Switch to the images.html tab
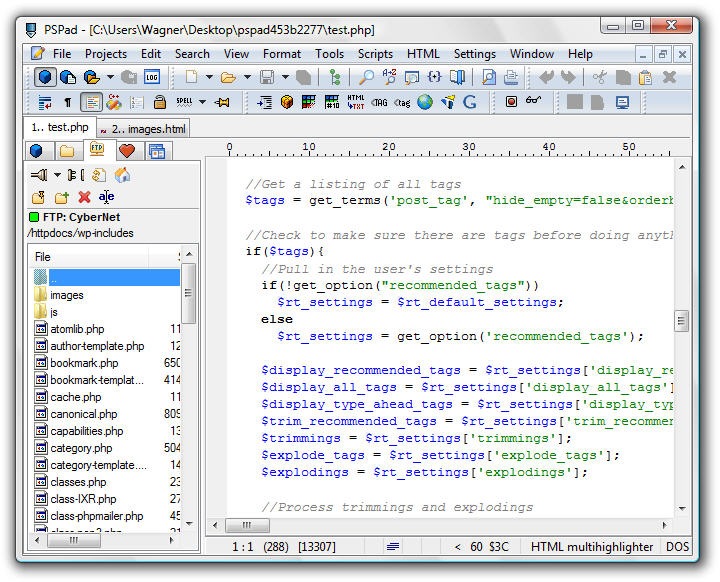Screen dimensions: 720x582 [143, 129]
